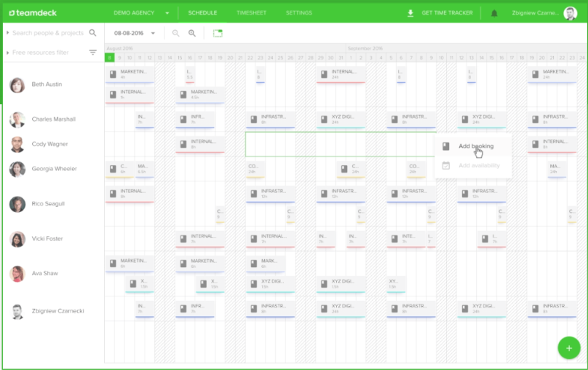Open the DEMO AGENCY dropdown
Viewport: 588px width, 370px height.
pyautogui.click(x=141, y=13)
